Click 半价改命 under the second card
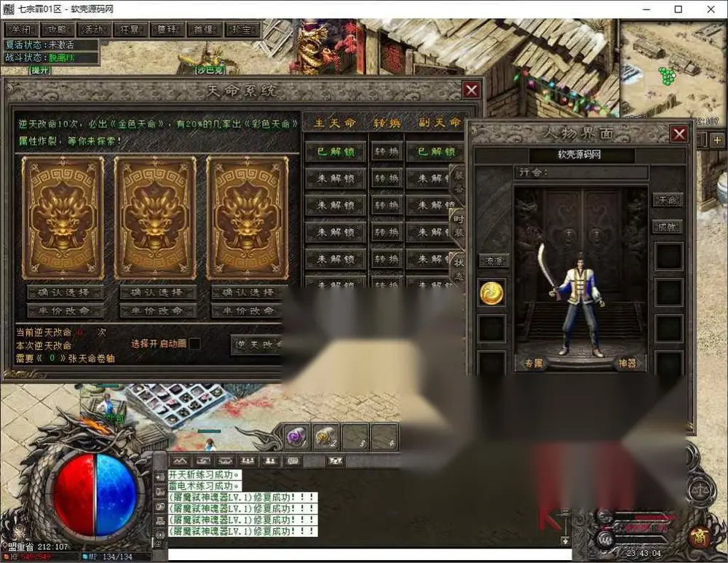 coord(157,311)
